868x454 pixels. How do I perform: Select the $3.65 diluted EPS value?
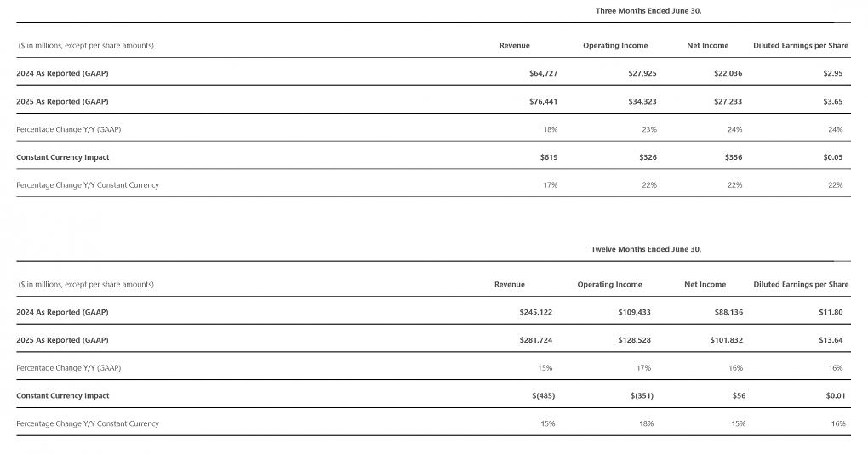pyautogui.click(x=832, y=101)
